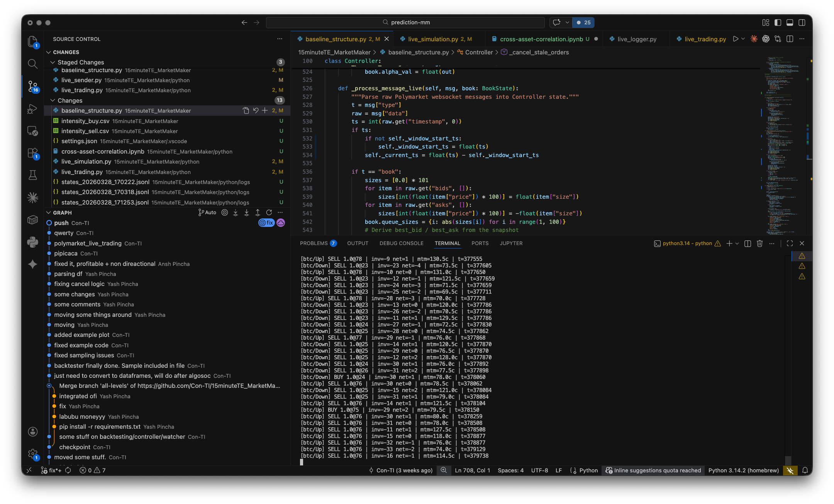
Task: Split the editor right
Action: 790,39
